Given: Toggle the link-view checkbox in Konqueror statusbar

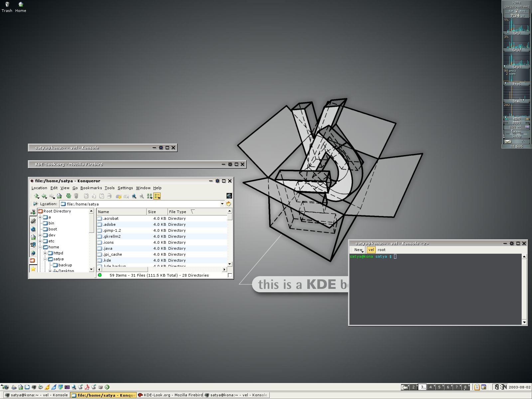Looking at the screenshot, I should [230, 275].
